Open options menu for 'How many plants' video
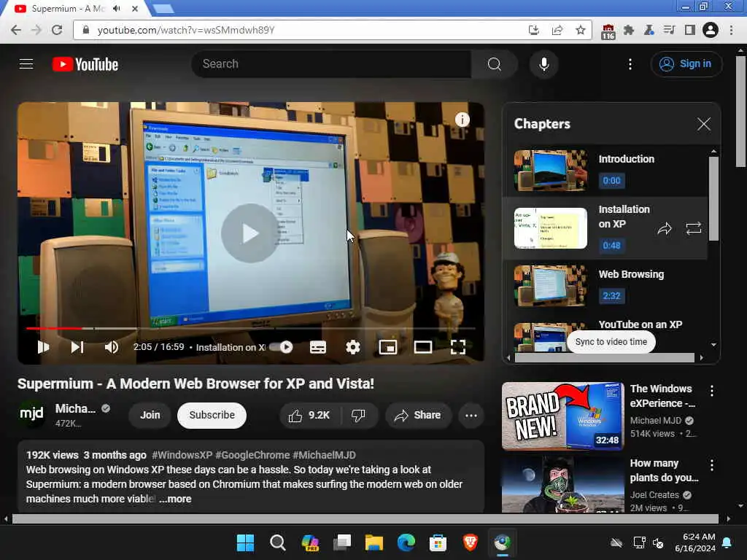This screenshot has width=747, height=560. coord(712,465)
